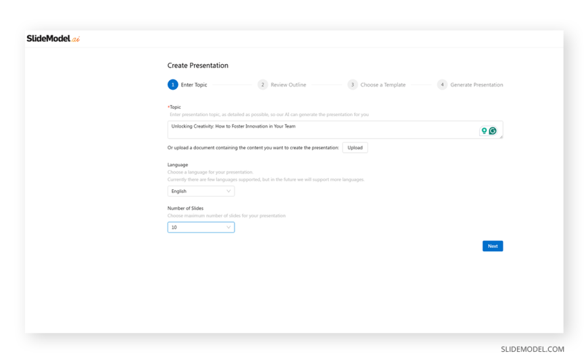Click step 2 circle for Review Outline
The height and width of the screenshot is (364, 588).
[x=262, y=84]
